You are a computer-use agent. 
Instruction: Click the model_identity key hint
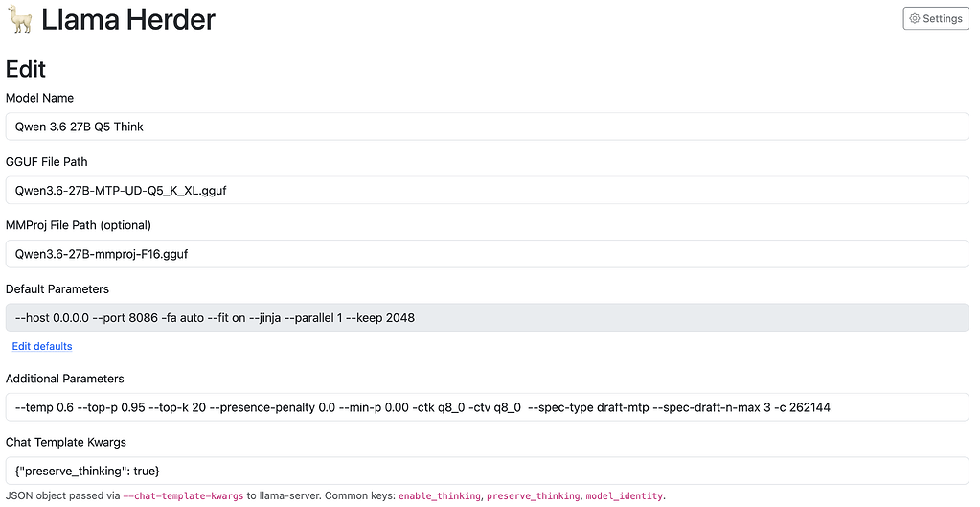[624, 496]
